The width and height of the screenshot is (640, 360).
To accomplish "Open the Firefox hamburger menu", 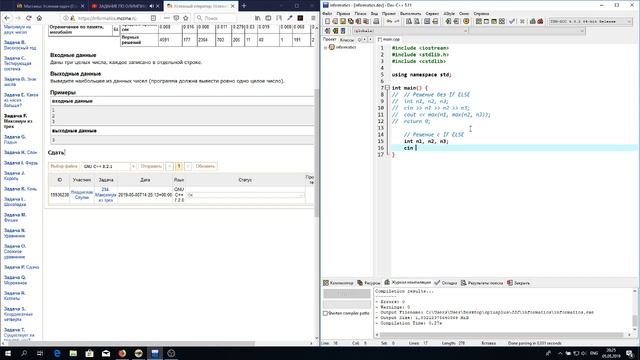I will 313,18.
